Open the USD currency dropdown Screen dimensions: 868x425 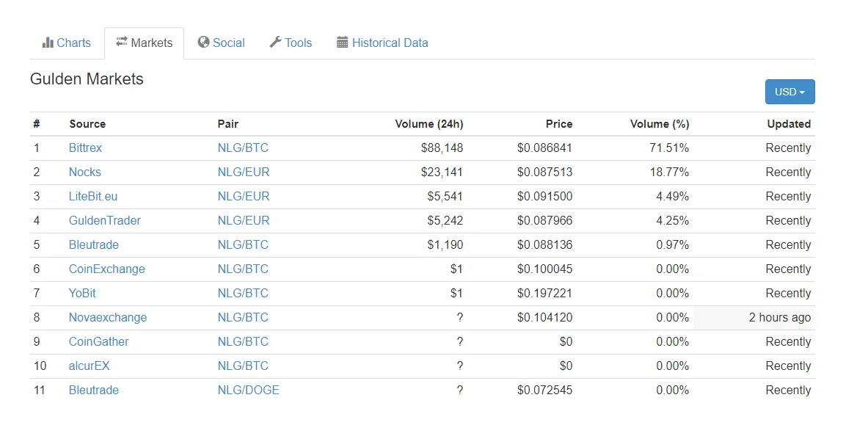click(790, 92)
